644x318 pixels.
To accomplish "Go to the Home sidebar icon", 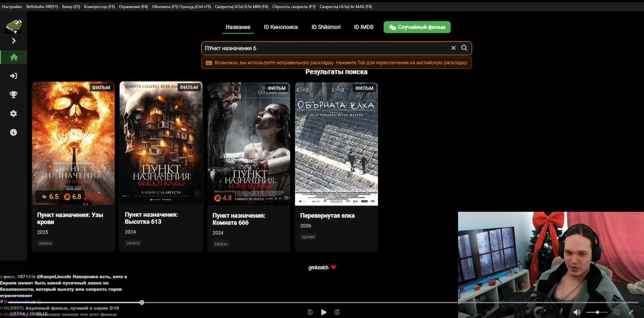I will (x=14, y=57).
